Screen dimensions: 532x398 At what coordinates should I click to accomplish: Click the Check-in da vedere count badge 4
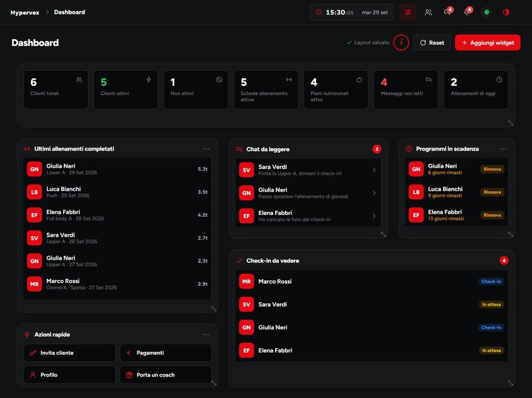(504, 261)
